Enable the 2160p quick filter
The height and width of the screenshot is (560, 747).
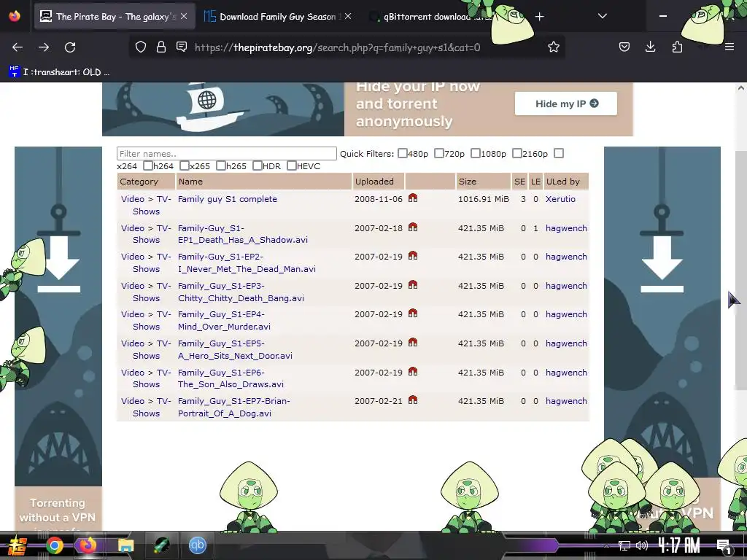517,153
